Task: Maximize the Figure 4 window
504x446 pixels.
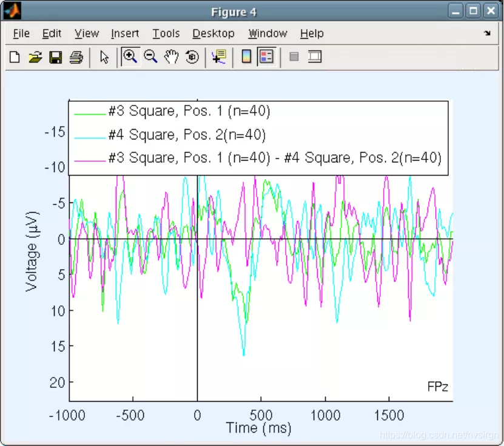Action: [473, 12]
